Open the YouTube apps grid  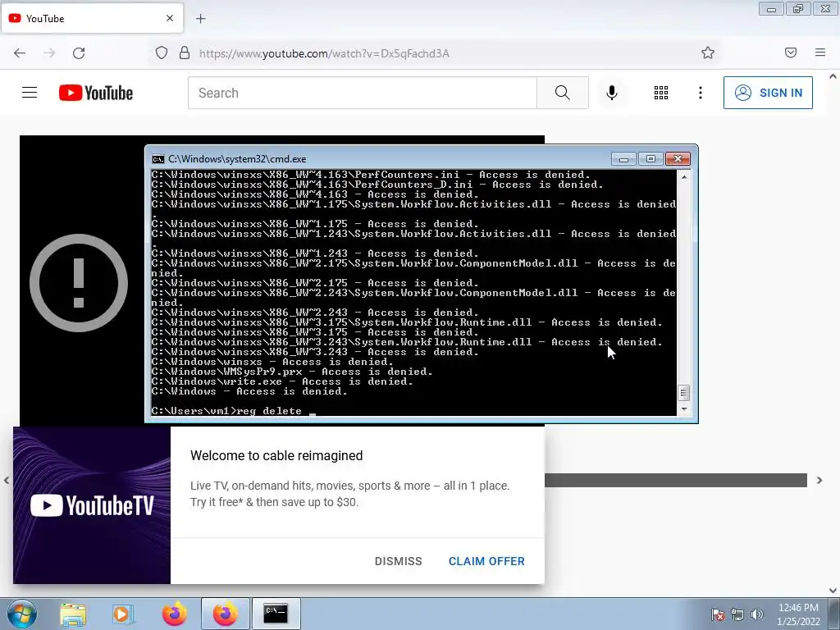click(x=661, y=93)
